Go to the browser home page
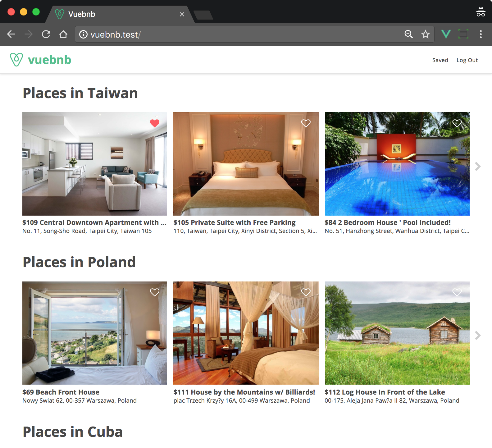 (63, 34)
